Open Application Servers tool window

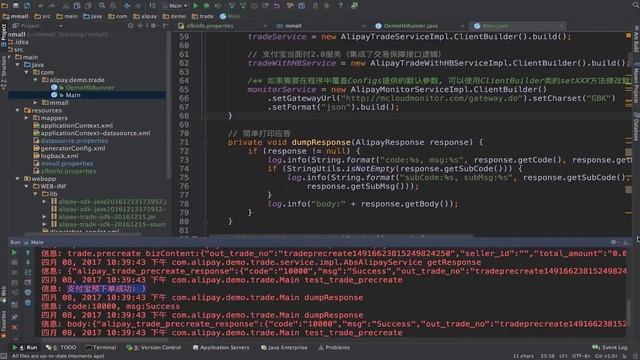tap(221, 347)
